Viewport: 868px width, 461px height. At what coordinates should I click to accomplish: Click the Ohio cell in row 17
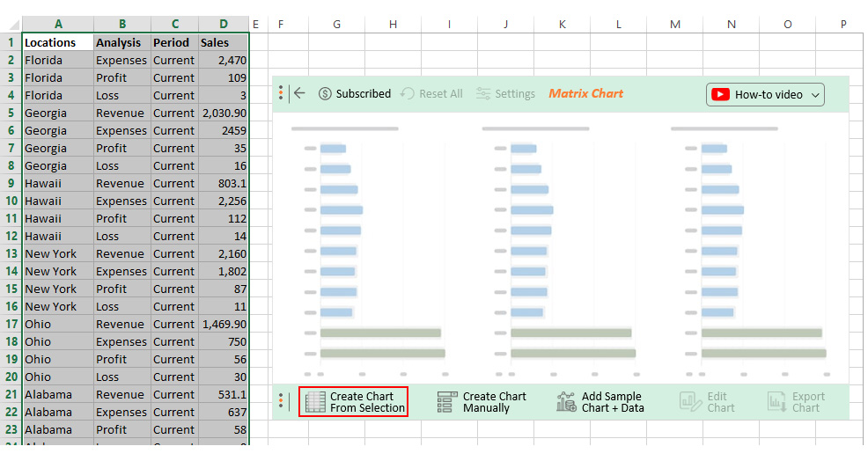pyautogui.click(x=58, y=324)
